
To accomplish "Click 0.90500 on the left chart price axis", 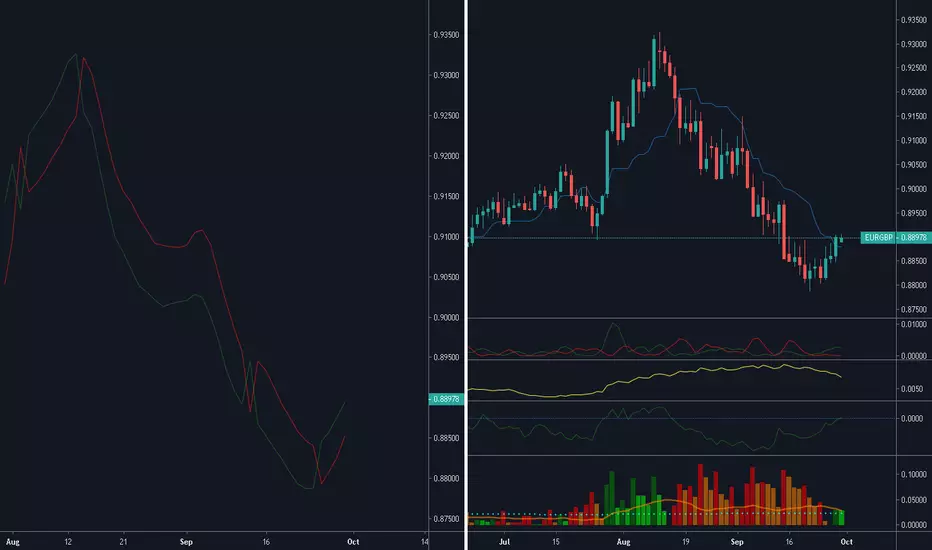I will [x=446, y=277].
